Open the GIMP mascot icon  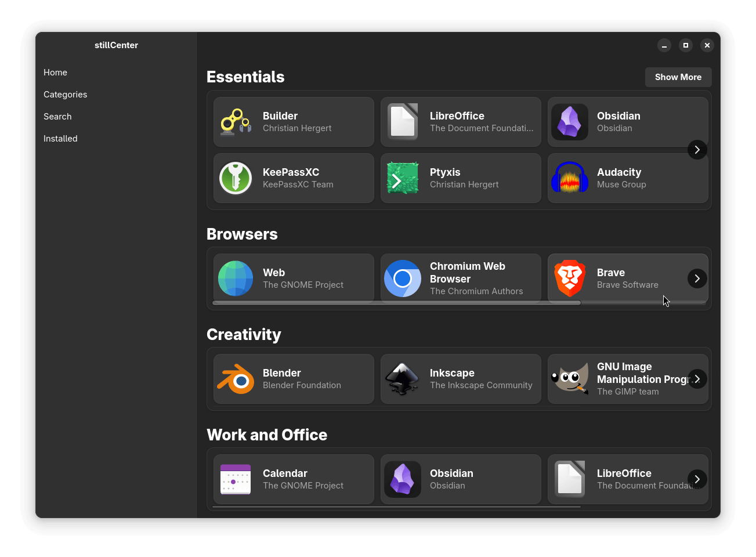570,379
